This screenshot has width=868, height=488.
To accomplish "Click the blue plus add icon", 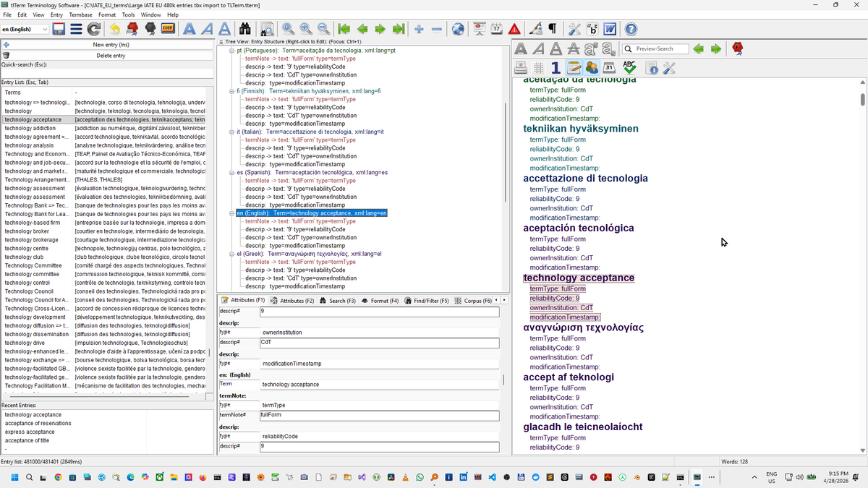I will click(419, 29).
